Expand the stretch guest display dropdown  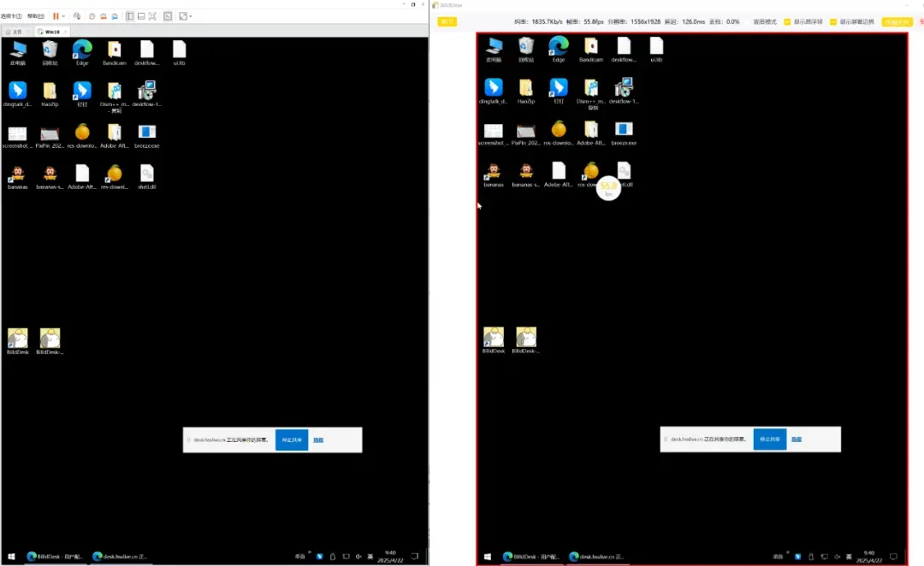point(191,16)
